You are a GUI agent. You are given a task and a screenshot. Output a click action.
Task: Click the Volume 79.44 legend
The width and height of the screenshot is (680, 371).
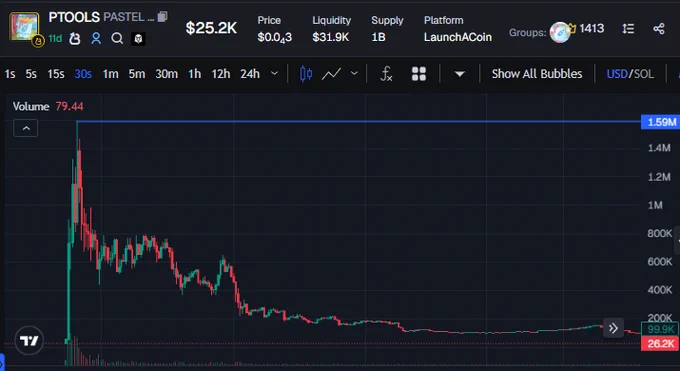click(x=48, y=106)
